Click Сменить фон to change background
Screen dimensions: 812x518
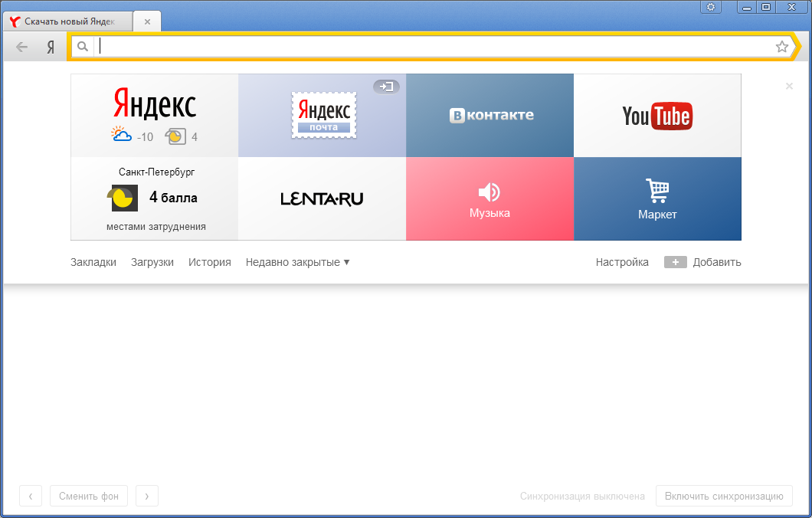pyautogui.click(x=89, y=497)
